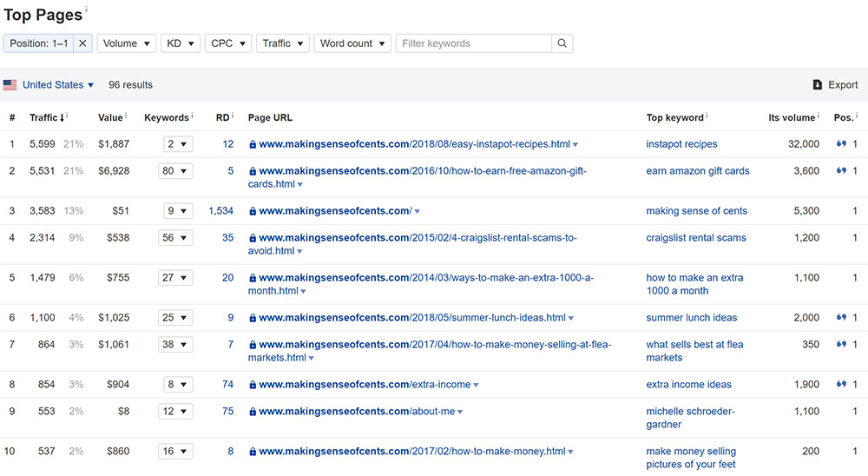
Task: Click lock icon beside extra-income URL
Action: [253, 385]
